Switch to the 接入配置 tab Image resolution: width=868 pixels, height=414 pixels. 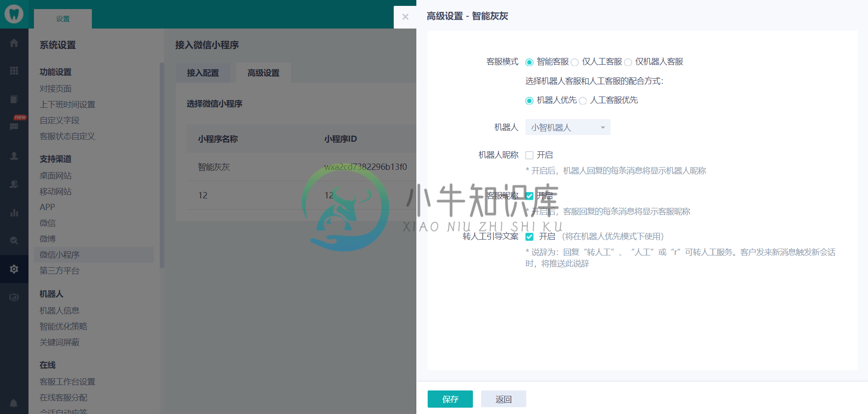203,73
